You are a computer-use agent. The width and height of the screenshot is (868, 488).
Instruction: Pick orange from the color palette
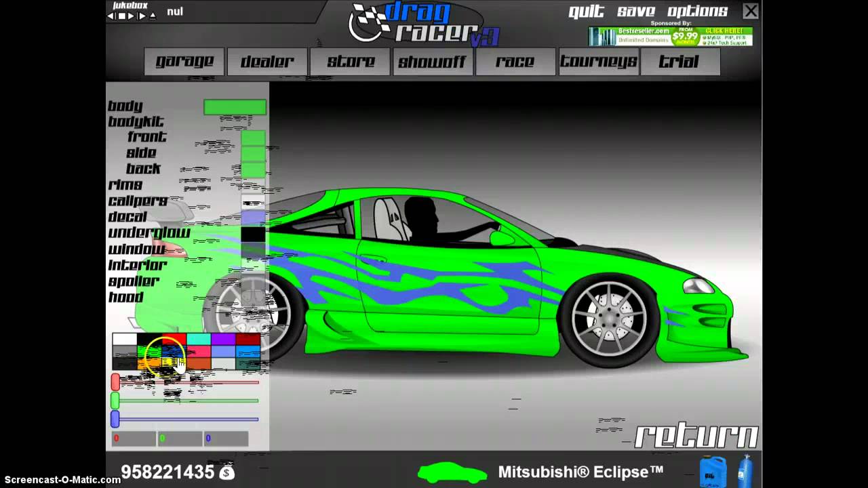click(149, 364)
